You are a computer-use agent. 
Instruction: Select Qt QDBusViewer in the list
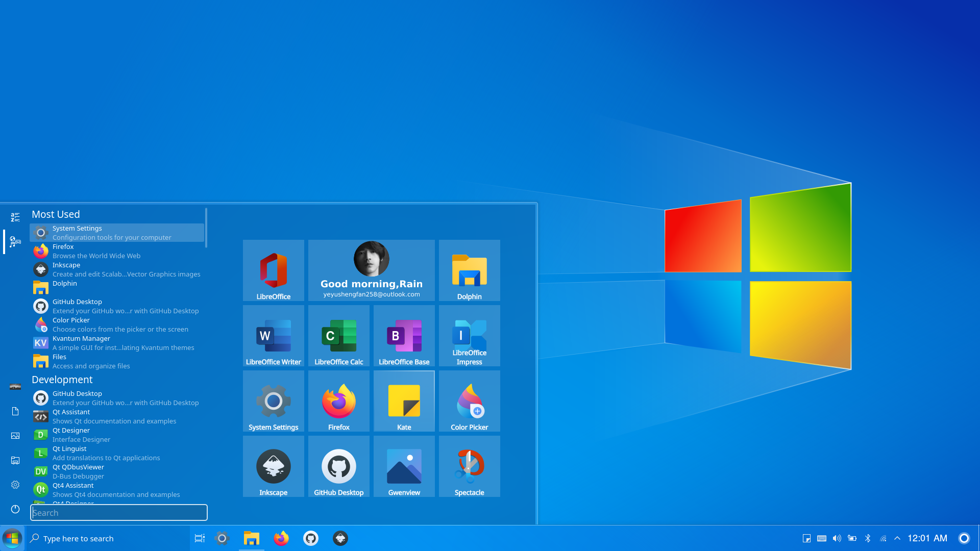(117, 471)
